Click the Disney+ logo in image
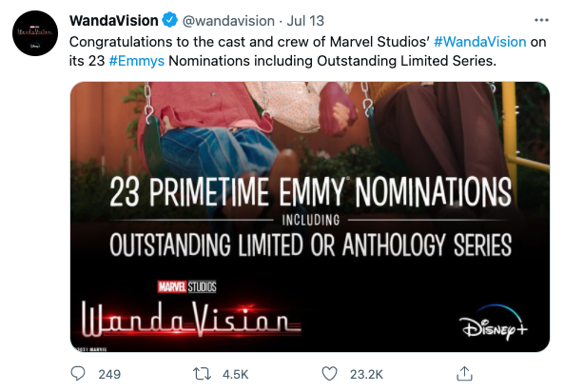The height and width of the screenshot is (392, 564). tap(493, 323)
